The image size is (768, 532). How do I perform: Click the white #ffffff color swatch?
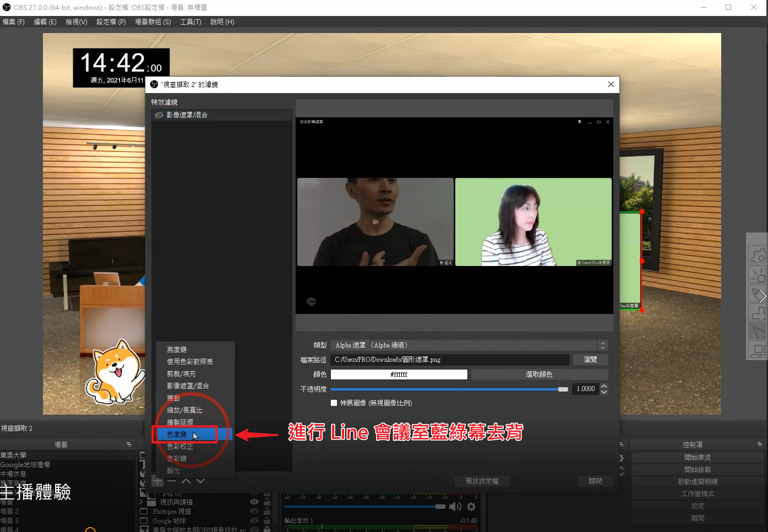399,374
